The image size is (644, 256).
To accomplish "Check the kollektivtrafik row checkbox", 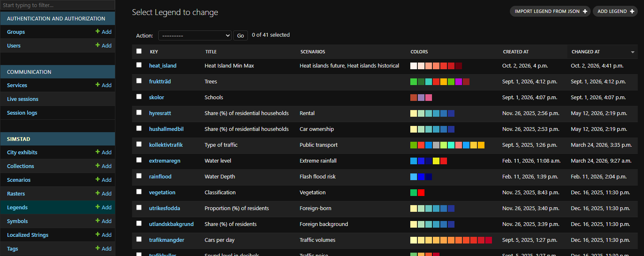I will (139, 144).
